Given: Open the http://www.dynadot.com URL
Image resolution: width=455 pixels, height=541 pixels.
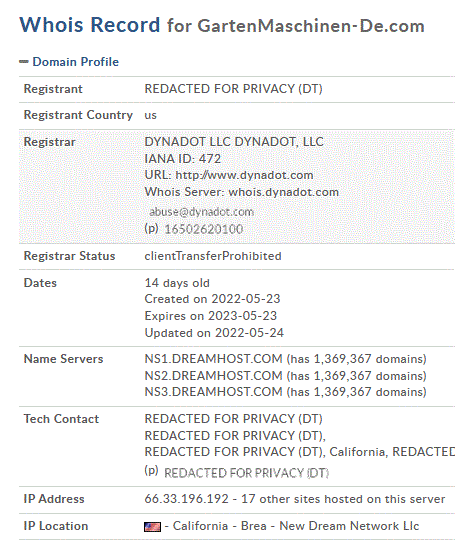Looking at the screenshot, I should click(x=244, y=175).
